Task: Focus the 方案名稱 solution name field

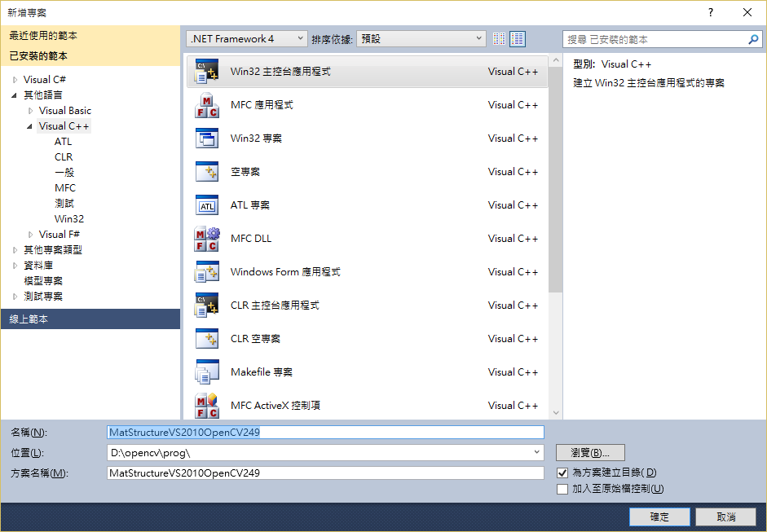Action: [325, 473]
